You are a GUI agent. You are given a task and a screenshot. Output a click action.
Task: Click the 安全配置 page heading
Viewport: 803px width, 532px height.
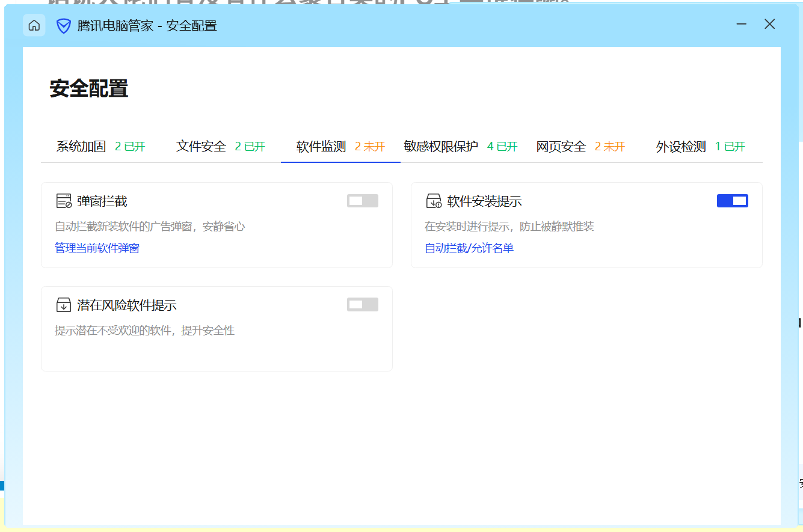(x=89, y=89)
